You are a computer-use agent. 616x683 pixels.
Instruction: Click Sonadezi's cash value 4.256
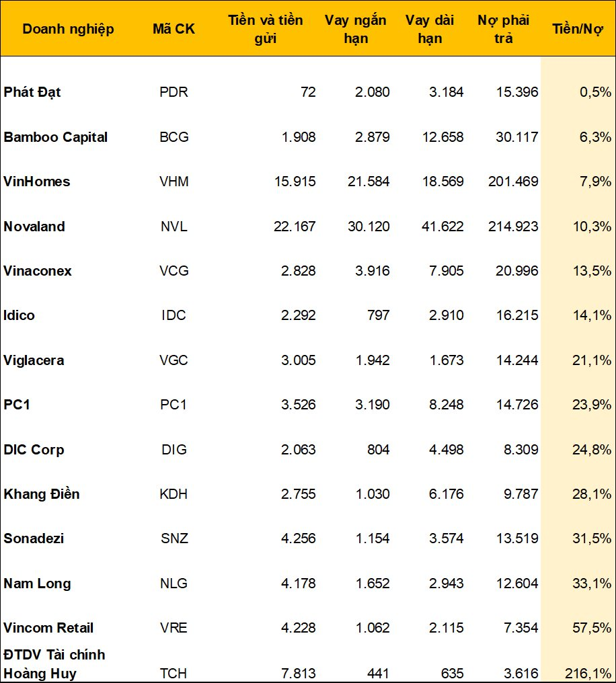(x=299, y=539)
